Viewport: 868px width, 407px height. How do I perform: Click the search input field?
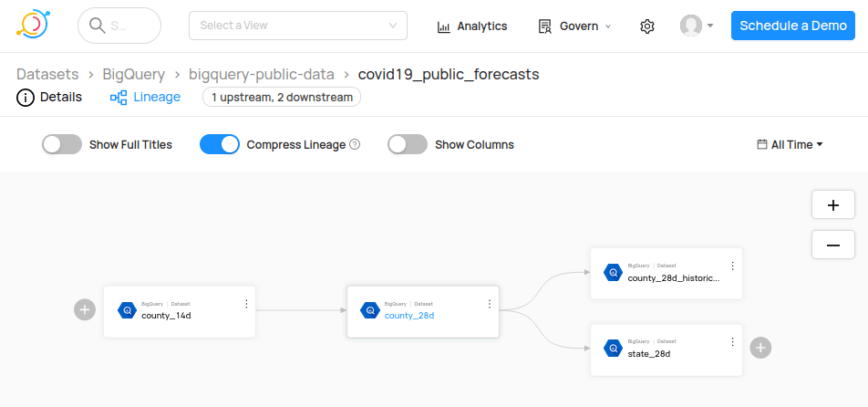119,26
